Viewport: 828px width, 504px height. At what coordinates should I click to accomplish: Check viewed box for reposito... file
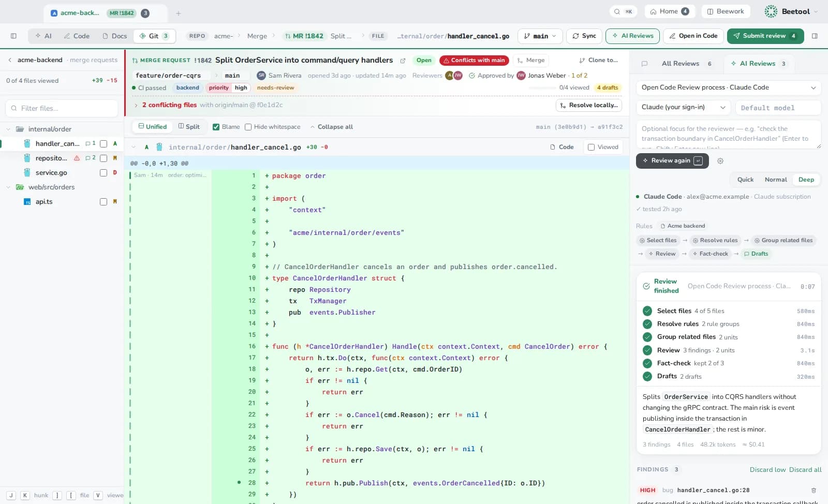tap(103, 158)
